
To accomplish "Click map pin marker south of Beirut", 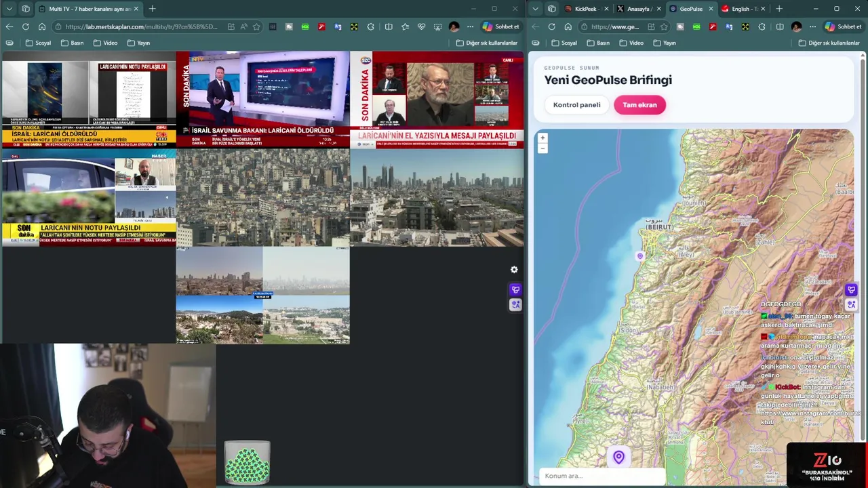I will (639, 256).
